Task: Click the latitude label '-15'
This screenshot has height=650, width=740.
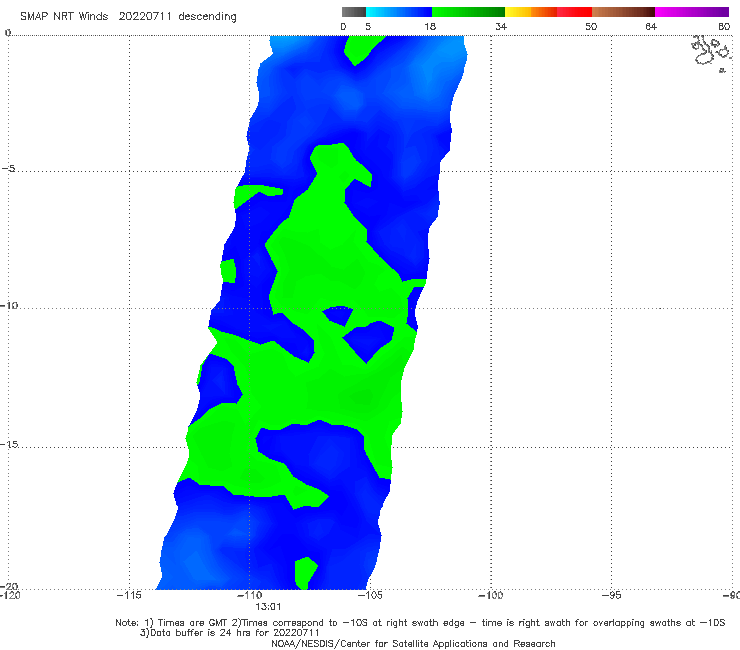Action: [9, 444]
